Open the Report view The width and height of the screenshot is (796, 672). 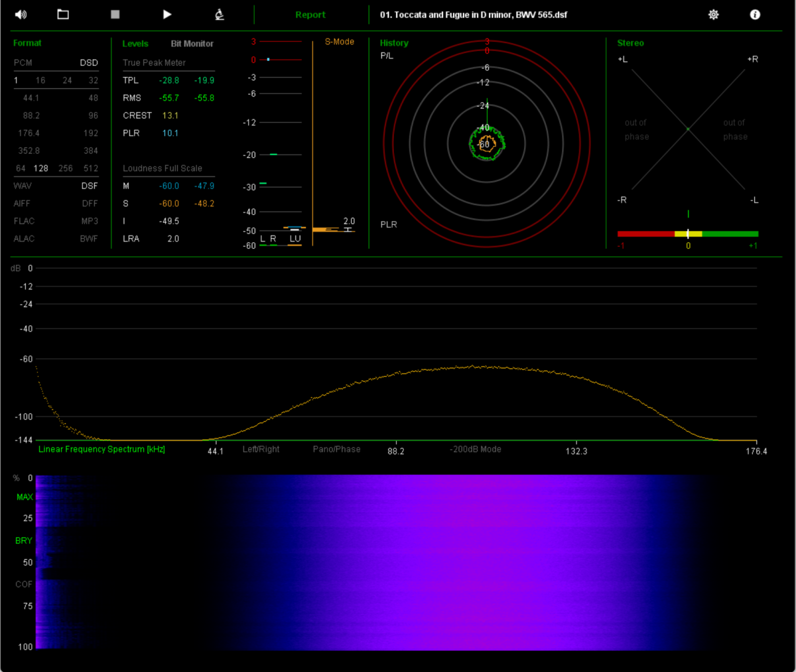(x=310, y=15)
